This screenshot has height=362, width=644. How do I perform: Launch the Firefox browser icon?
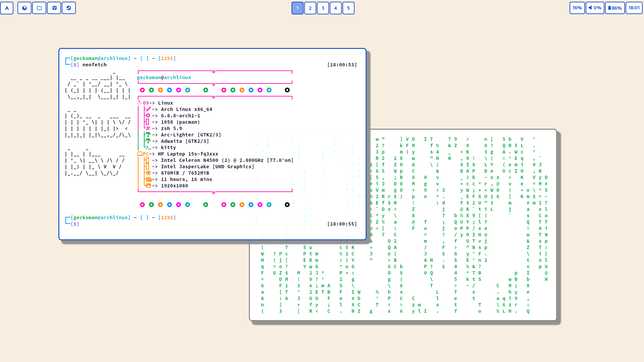click(x=24, y=8)
